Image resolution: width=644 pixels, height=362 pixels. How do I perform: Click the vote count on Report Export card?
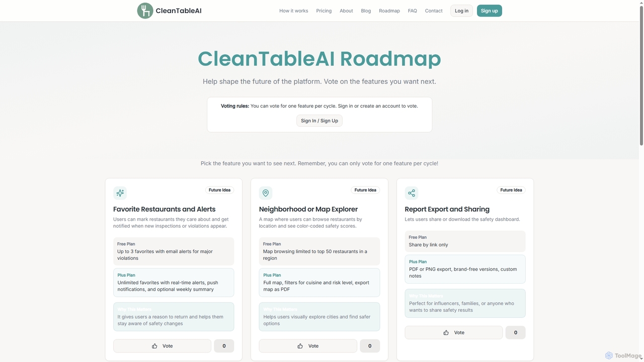click(516, 332)
